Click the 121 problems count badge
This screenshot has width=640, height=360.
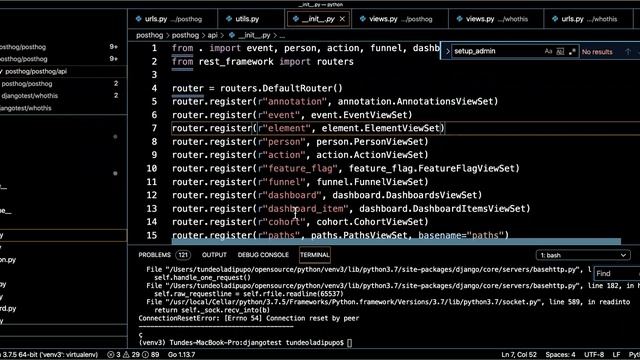[x=183, y=255]
